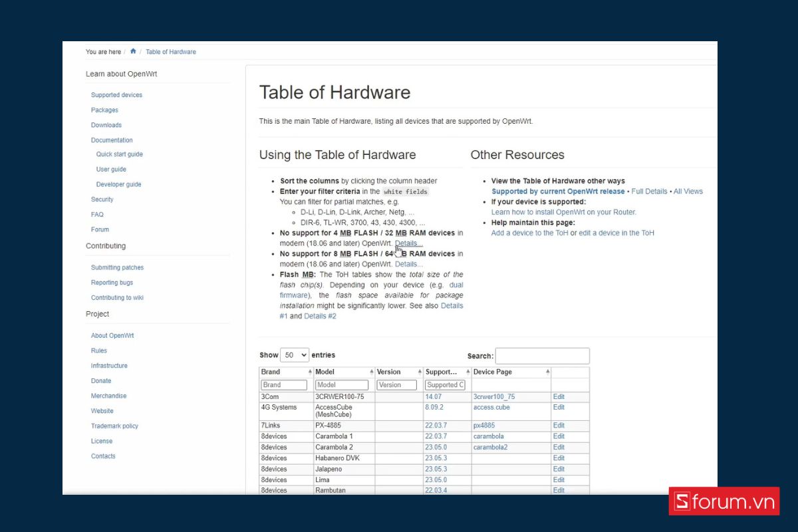Viewport: 798px width, 532px height.
Task: Open carambola device page link
Action: click(x=489, y=436)
